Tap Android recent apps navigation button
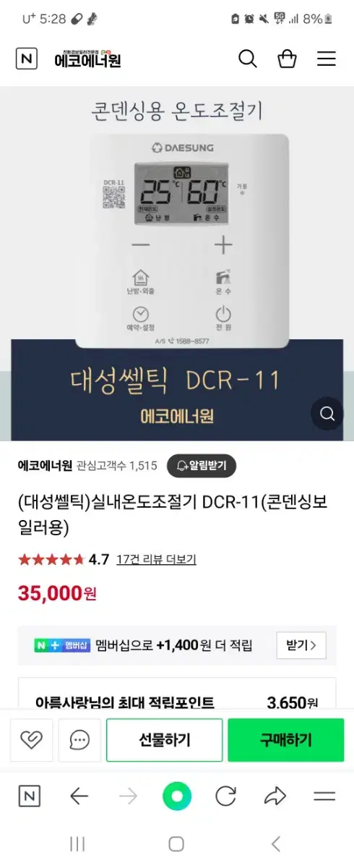 click(x=77, y=843)
